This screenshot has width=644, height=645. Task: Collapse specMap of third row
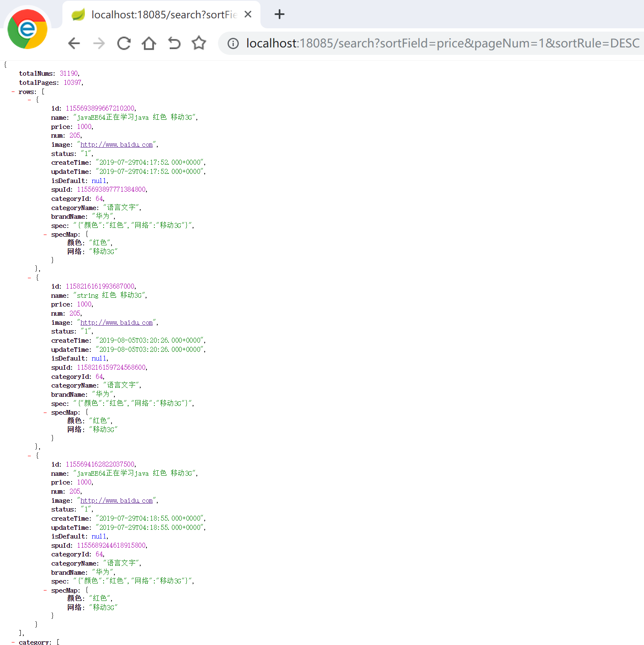(45, 591)
